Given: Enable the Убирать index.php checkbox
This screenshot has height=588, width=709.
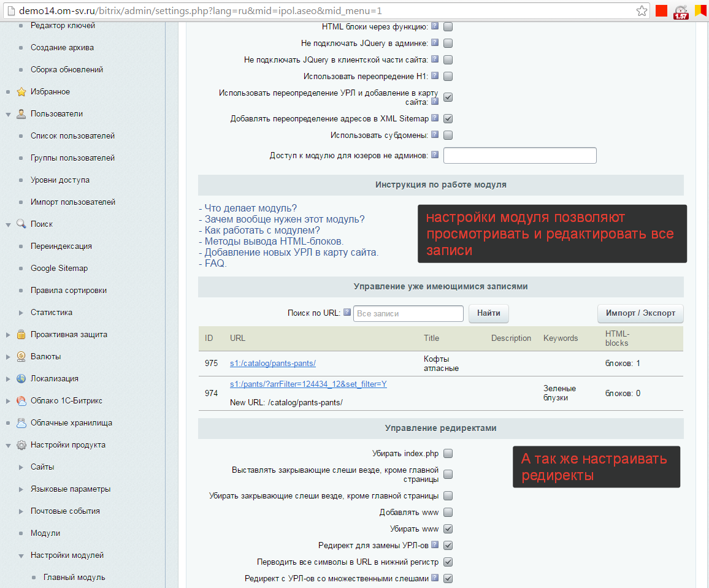Looking at the screenshot, I should (x=448, y=454).
